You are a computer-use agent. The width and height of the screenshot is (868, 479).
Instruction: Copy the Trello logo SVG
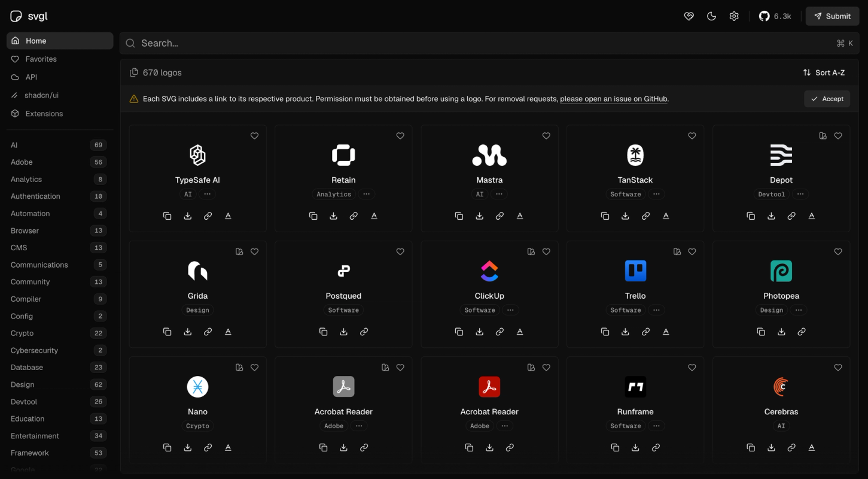[x=605, y=332]
